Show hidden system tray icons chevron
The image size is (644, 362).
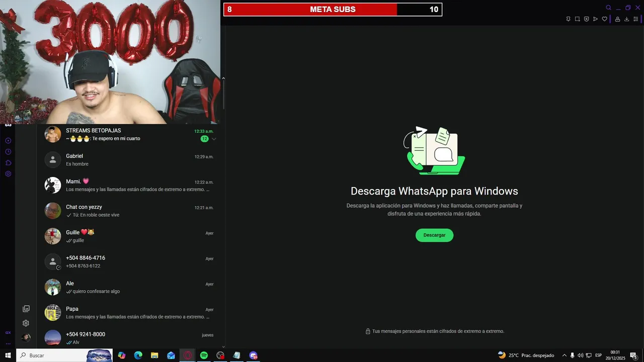point(564,355)
